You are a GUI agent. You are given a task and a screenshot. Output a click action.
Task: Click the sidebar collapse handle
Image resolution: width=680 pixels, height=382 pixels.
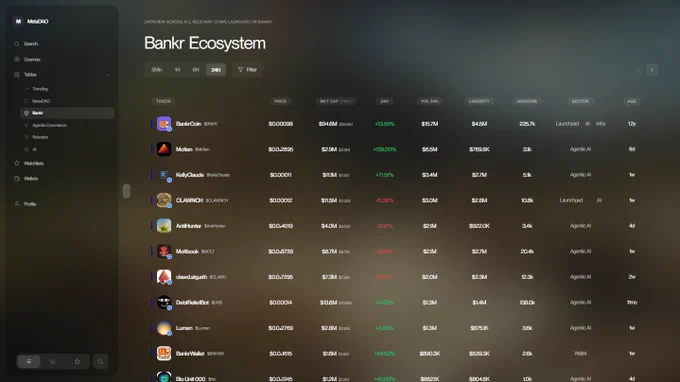[x=126, y=191]
